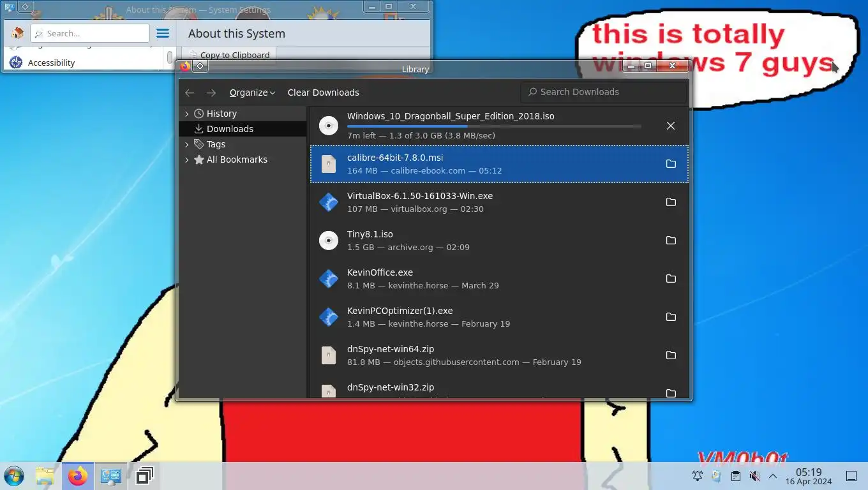
Task: Expand the Tags tree node
Action: pyautogui.click(x=186, y=144)
